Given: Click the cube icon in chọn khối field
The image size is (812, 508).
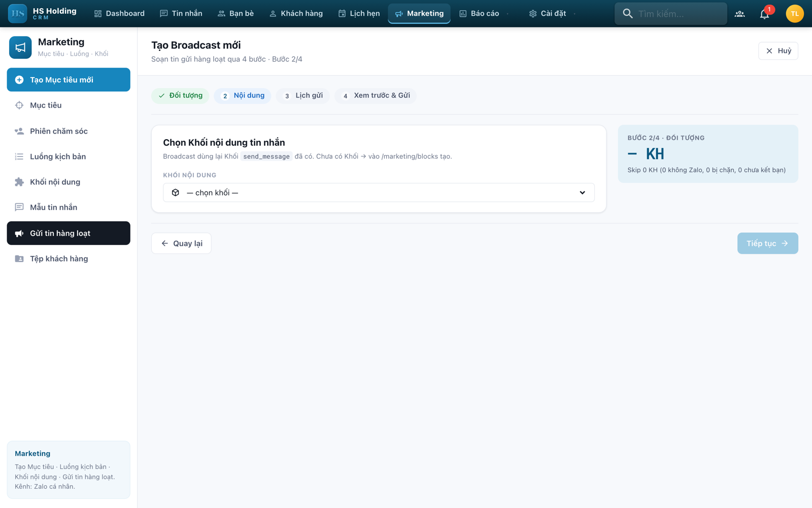Looking at the screenshot, I should (176, 193).
